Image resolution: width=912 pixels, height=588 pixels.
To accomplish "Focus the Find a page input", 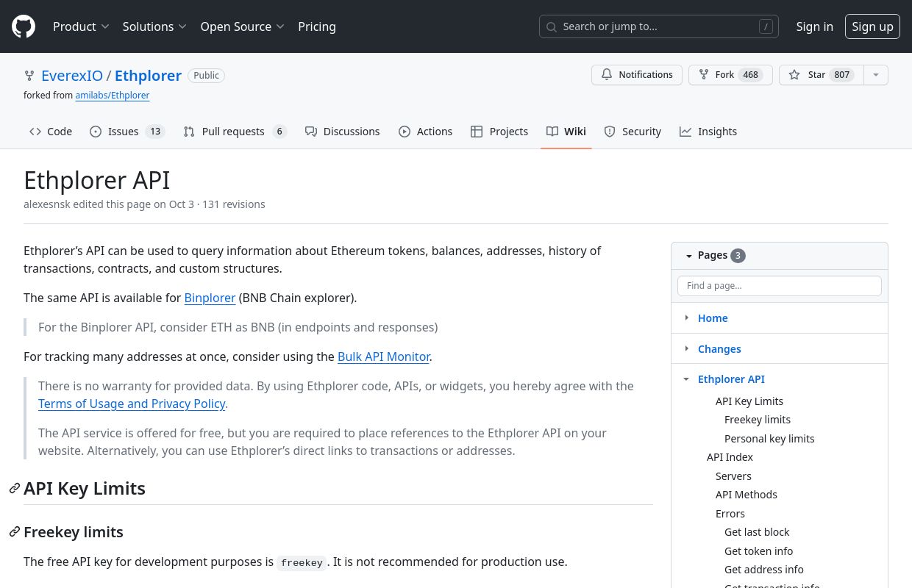I will pos(780,286).
